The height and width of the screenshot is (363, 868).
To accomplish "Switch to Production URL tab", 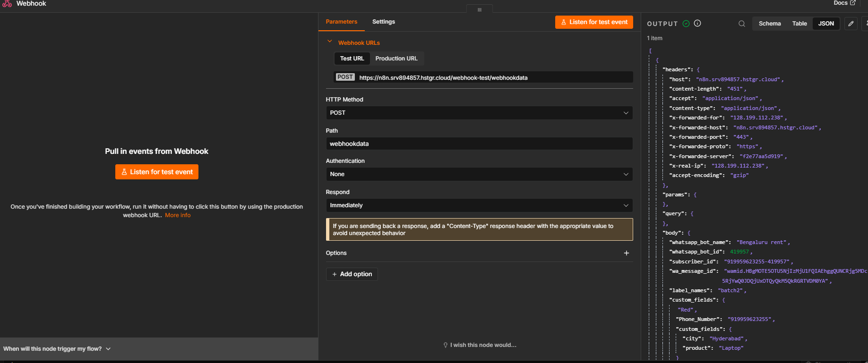I will [x=396, y=59].
